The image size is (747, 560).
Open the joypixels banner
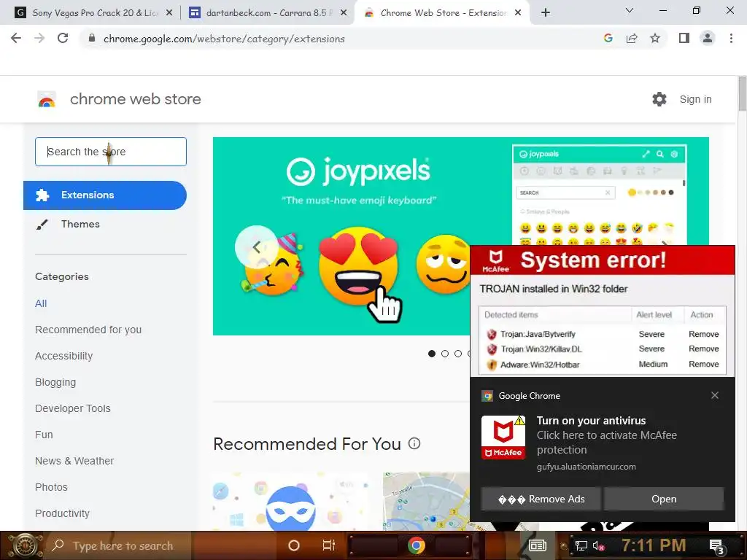[x=341, y=236]
